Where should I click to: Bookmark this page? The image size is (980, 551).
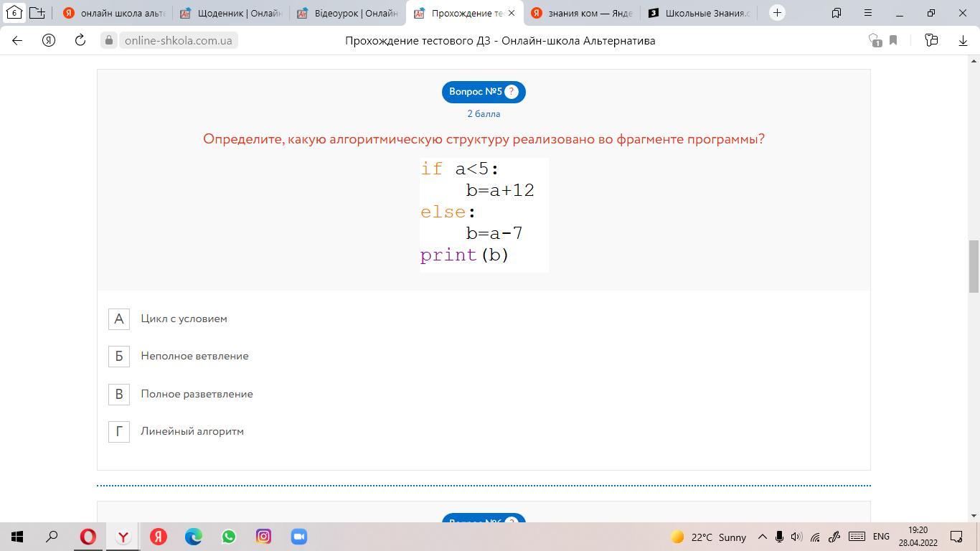[894, 41]
